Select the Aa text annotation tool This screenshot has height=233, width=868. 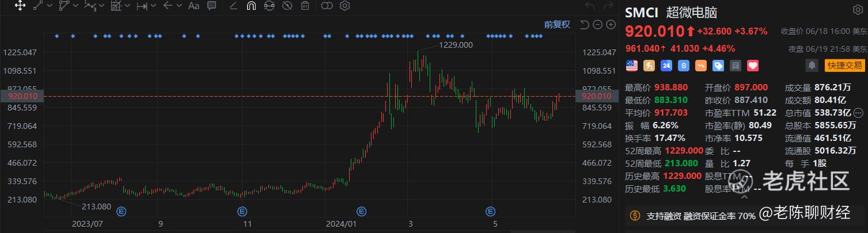tap(194, 6)
